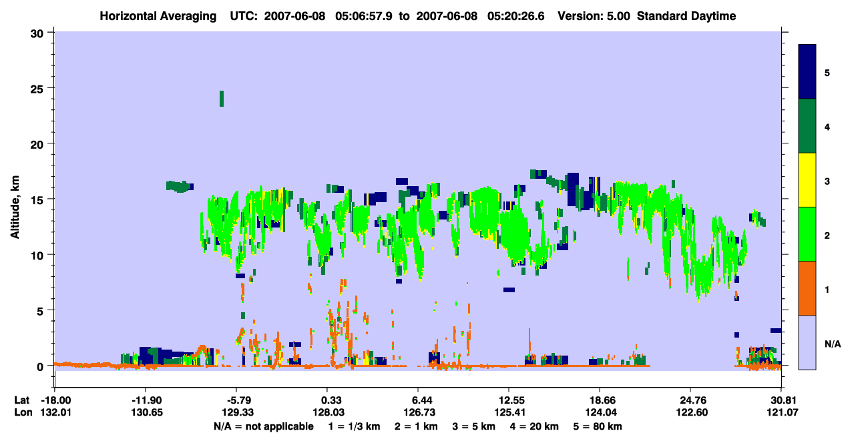
Task: Click the '3 = 5 km' legend entry
Action: pos(475,426)
